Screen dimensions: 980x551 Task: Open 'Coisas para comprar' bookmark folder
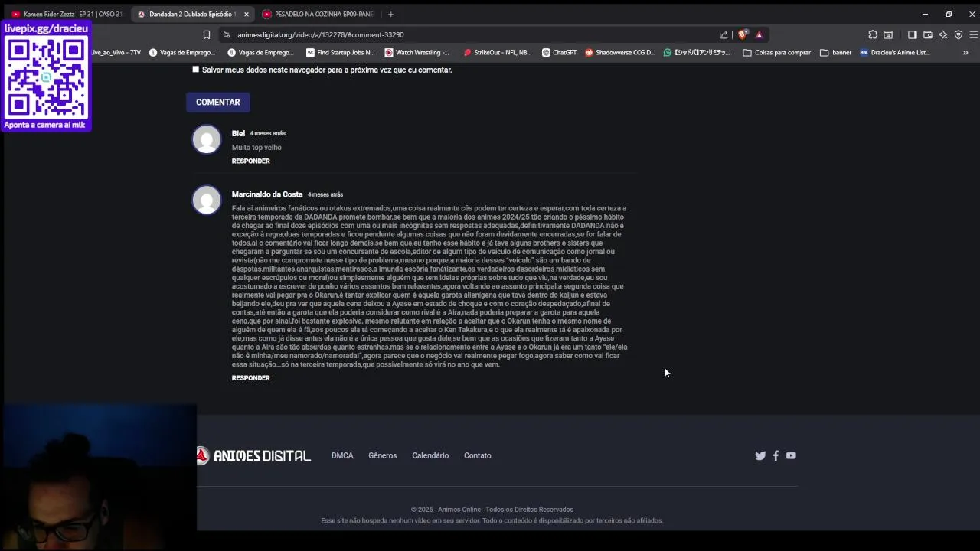tap(776, 53)
